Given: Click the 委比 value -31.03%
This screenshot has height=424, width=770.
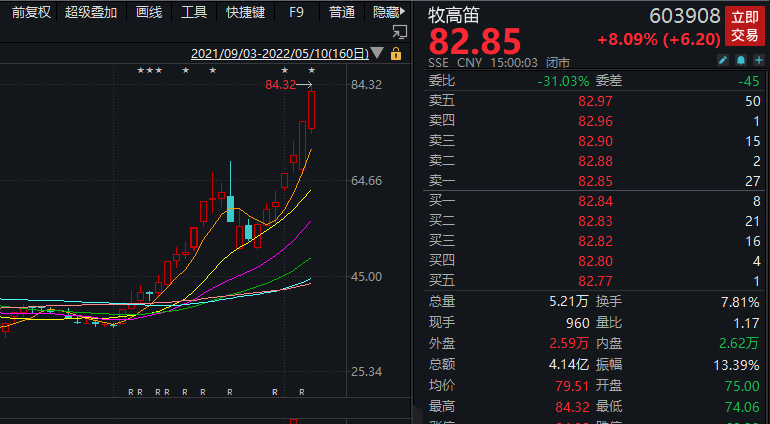Looking at the screenshot, I should (x=563, y=81).
